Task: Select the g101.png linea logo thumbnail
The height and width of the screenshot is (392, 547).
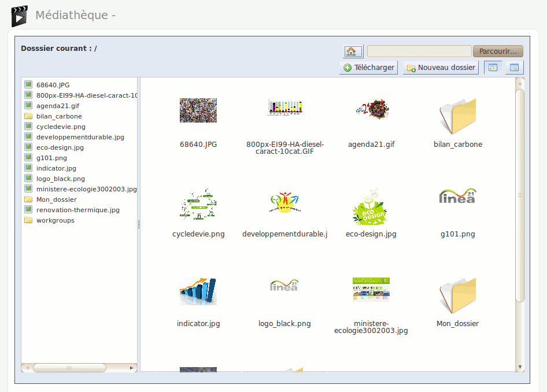Action: click(x=457, y=195)
